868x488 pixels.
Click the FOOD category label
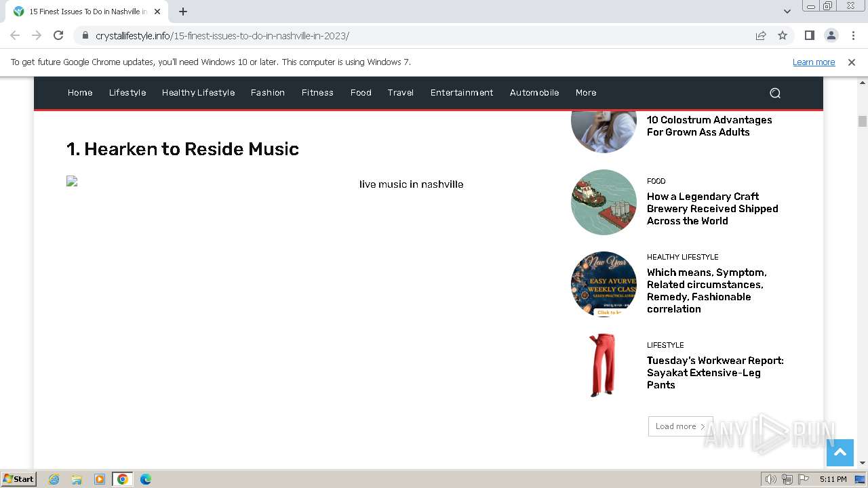point(656,181)
